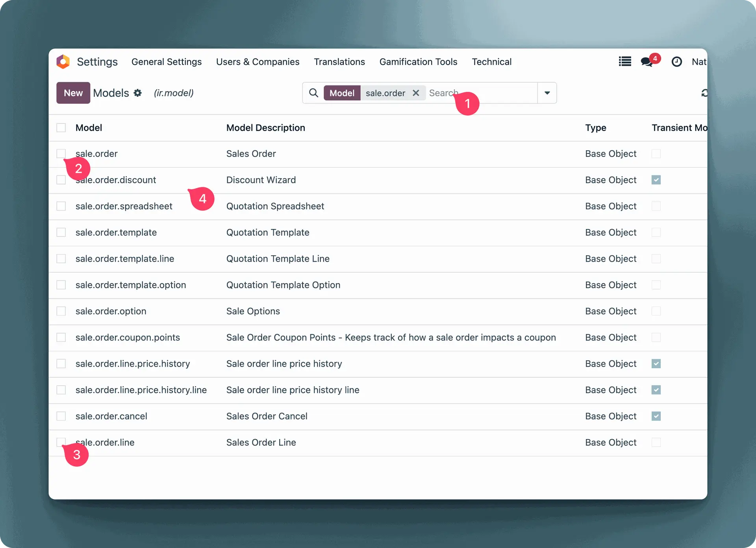Open the Users & Companies menu
Viewport: 756px width, 548px height.
258,62
